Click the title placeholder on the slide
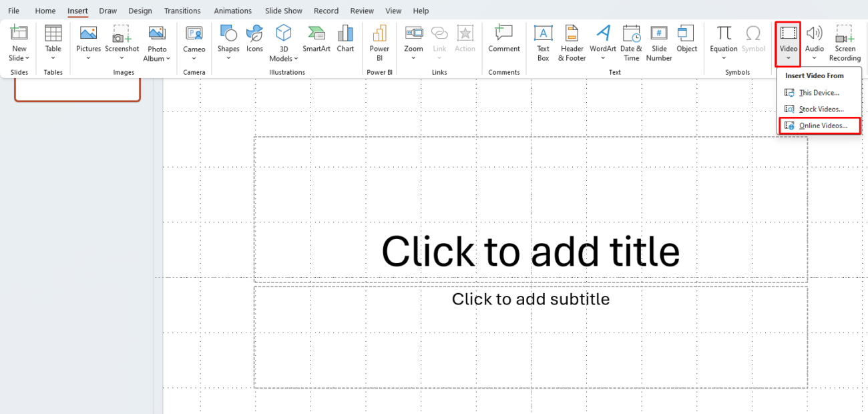 click(531, 210)
